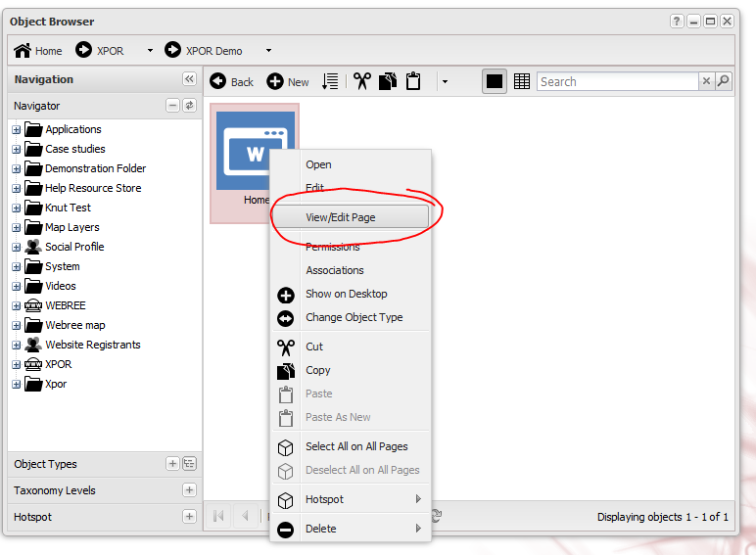Click the sort order toolbar icon

click(x=330, y=81)
